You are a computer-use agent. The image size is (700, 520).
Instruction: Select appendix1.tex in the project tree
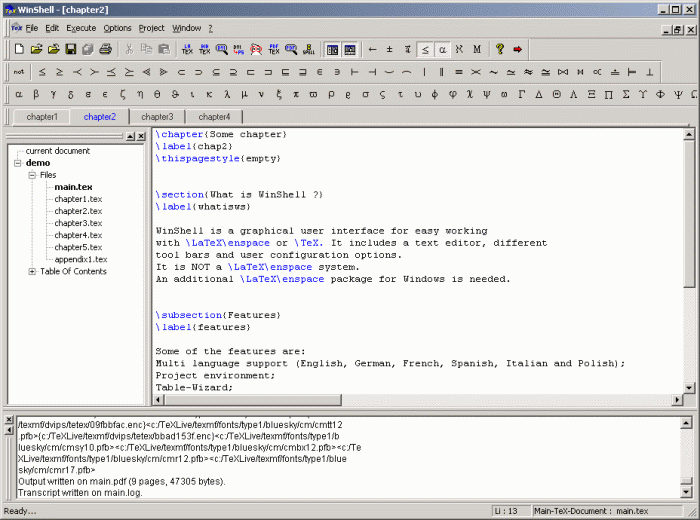click(81, 259)
